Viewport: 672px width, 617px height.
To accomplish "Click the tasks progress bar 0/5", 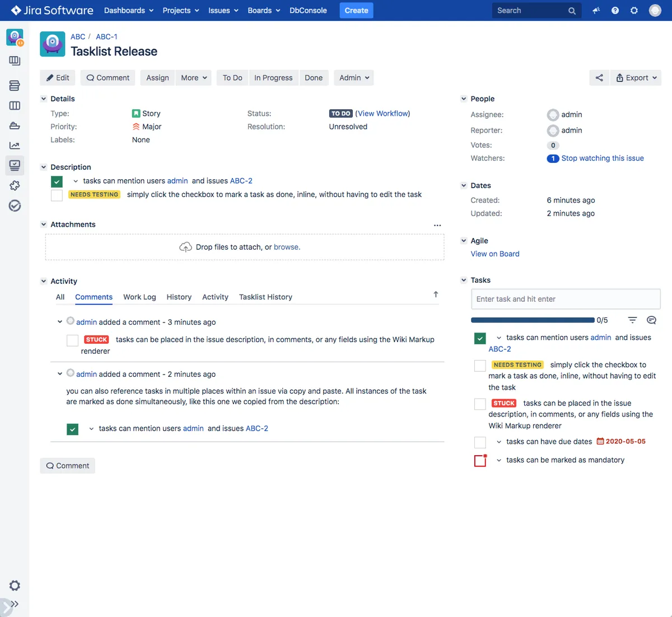I will (x=533, y=320).
